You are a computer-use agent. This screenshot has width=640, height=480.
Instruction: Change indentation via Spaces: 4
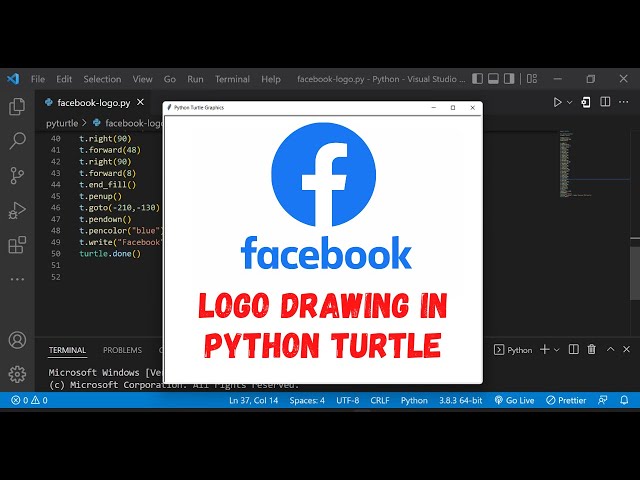[307, 400]
